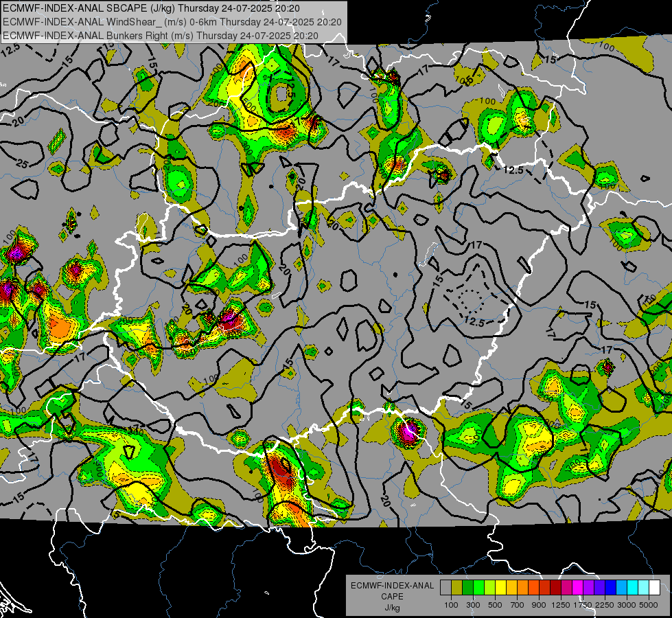The image size is (672, 618).
Task: Click the white swatch ending the legend
Action: (654, 588)
